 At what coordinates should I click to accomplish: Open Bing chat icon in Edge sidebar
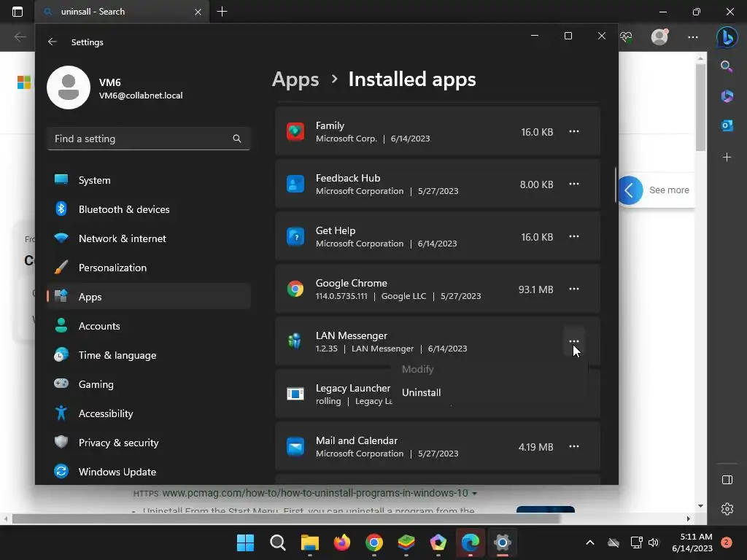pos(727,36)
